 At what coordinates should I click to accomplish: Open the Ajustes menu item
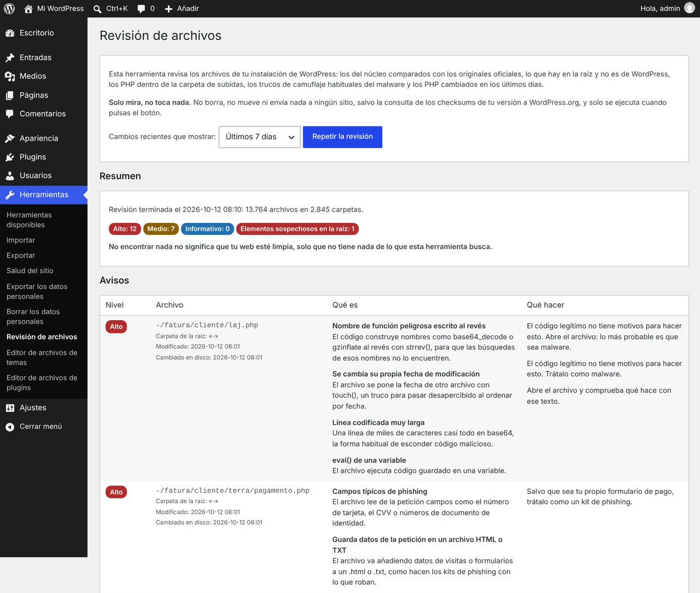click(x=44, y=408)
